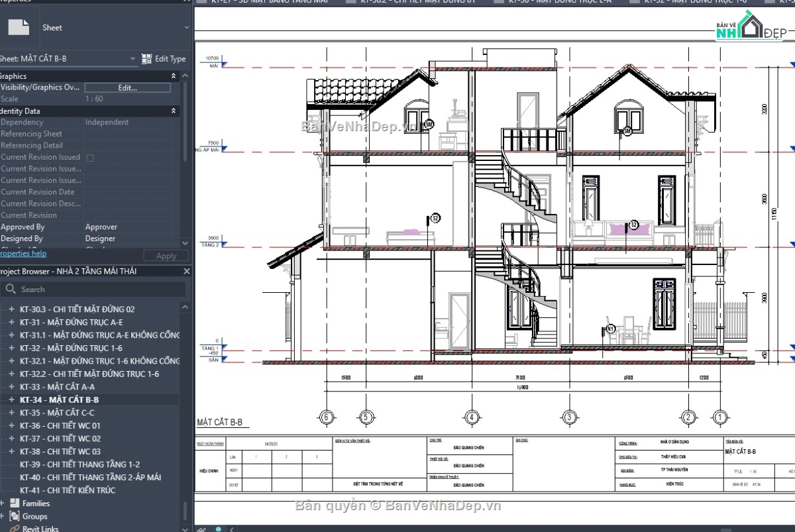Collapse the Identity Data properties section
The width and height of the screenshot is (795, 532).
point(174,111)
